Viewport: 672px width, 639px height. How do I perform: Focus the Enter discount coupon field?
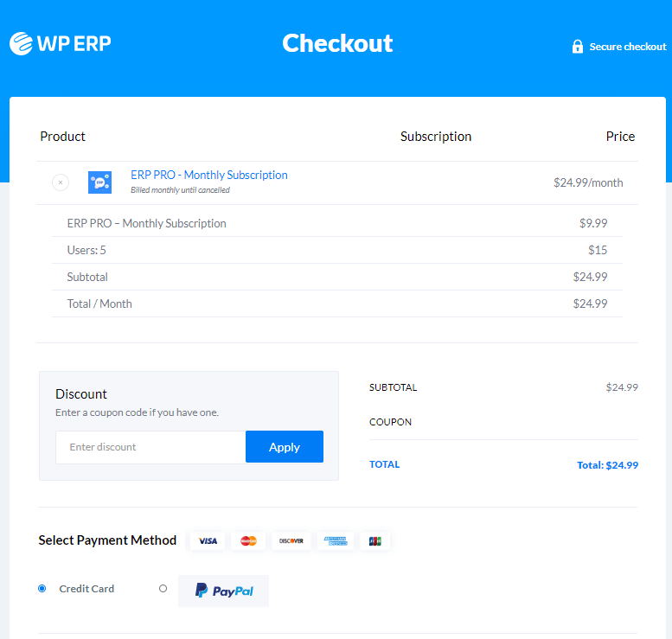click(150, 447)
